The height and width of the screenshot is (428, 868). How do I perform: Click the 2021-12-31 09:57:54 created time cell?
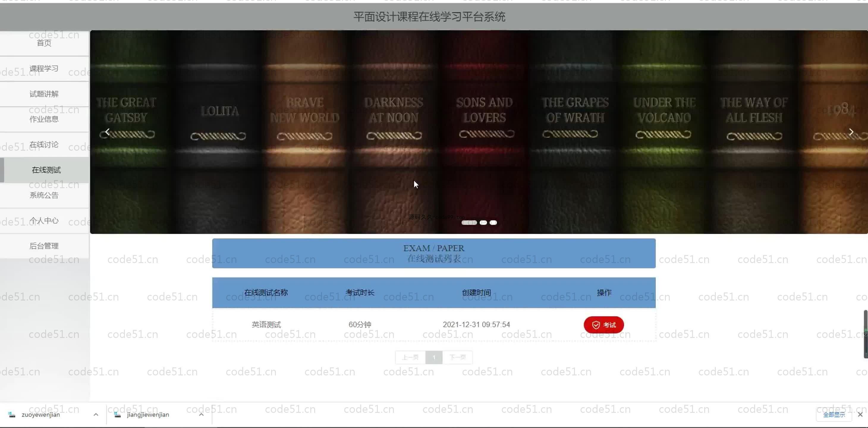point(476,325)
